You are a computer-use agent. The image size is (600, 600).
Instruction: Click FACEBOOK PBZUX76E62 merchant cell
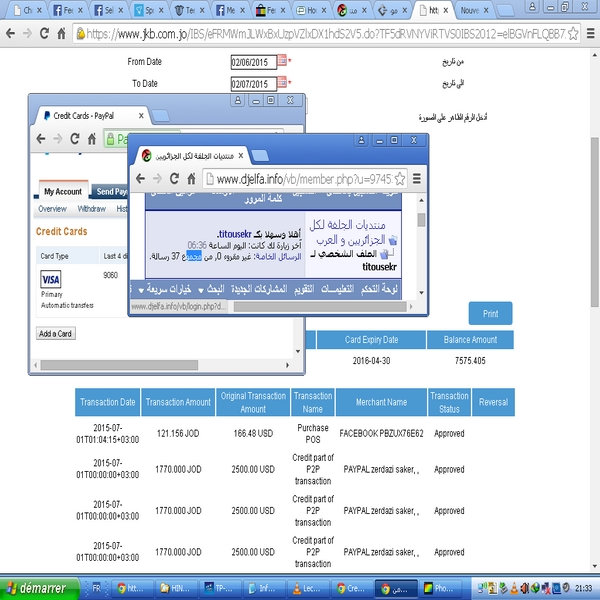tap(381, 434)
